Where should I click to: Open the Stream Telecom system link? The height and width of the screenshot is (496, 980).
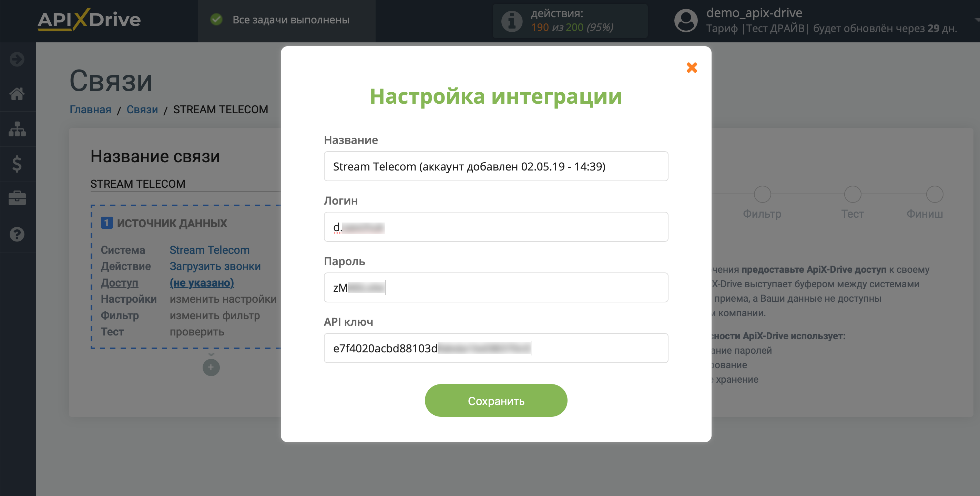(209, 250)
